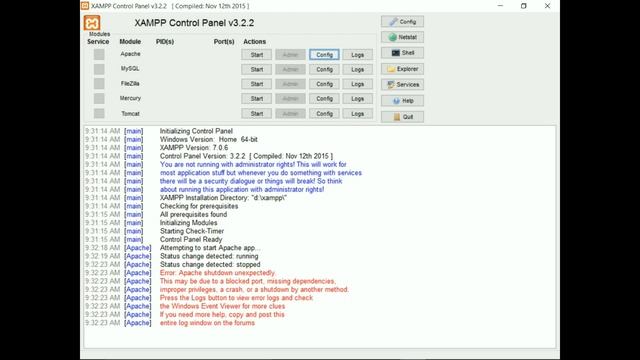Open the Mercury Logs menu
Screen dimensions: 640x360
(358, 99)
